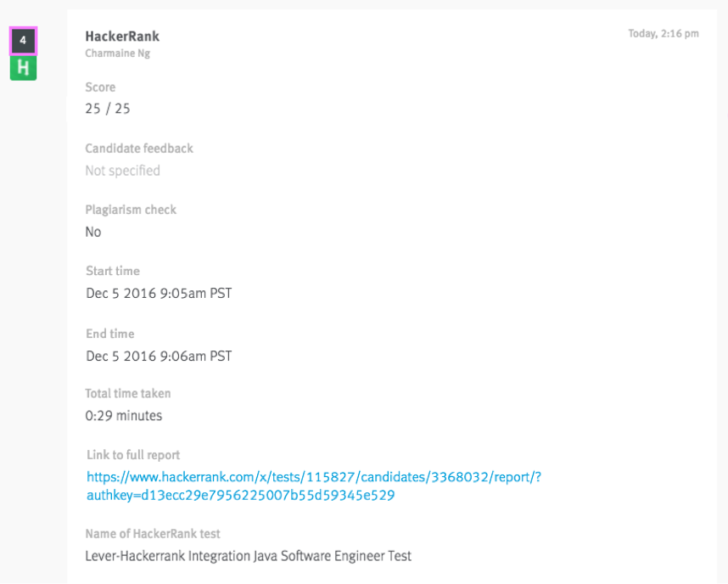Image resolution: width=728 pixels, height=584 pixels.
Task: Click the Today, 2:16 pm timestamp
Action: pyautogui.click(x=663, y=34)
